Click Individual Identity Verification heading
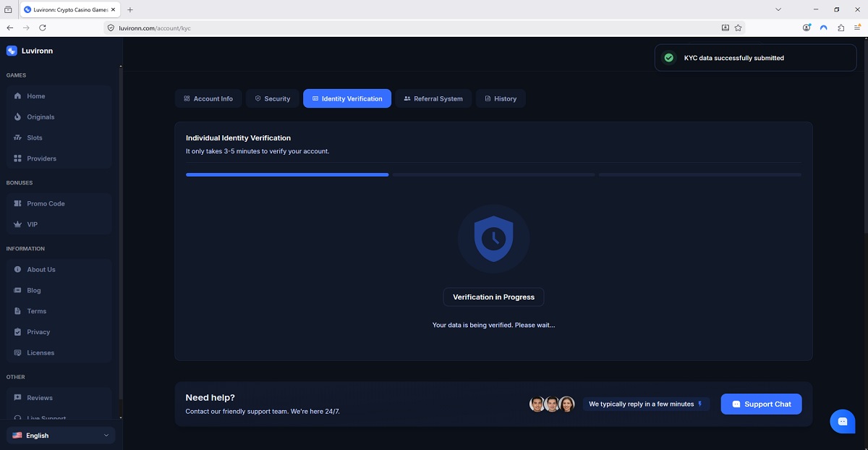The width and height of the screenshot is (868, 450). pyautogui.click(x=238, y=137)
